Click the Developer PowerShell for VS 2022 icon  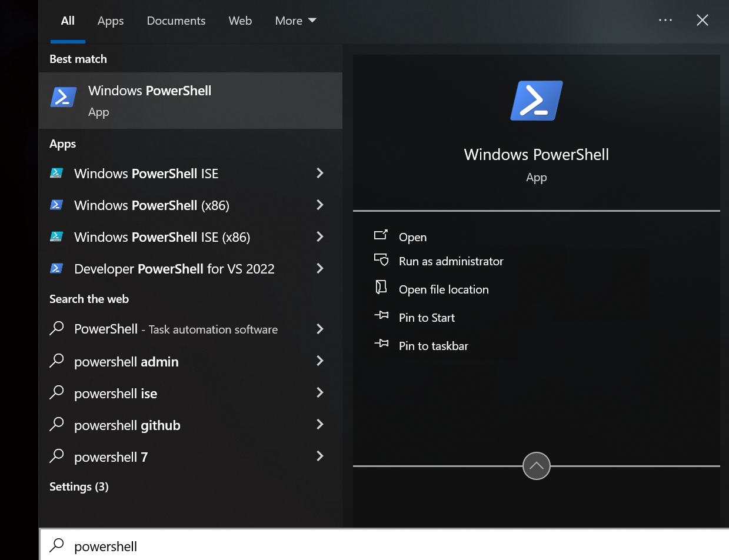(56, 268)
